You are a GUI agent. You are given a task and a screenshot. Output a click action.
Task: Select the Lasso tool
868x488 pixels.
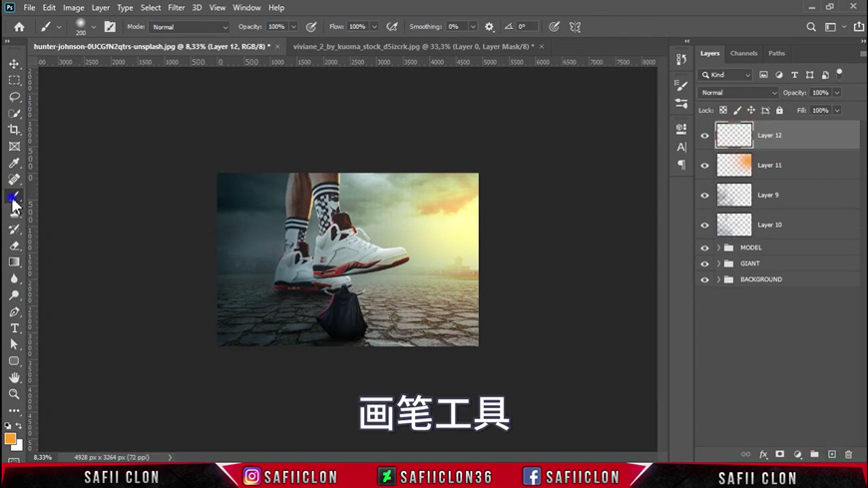tap(14, 97)
